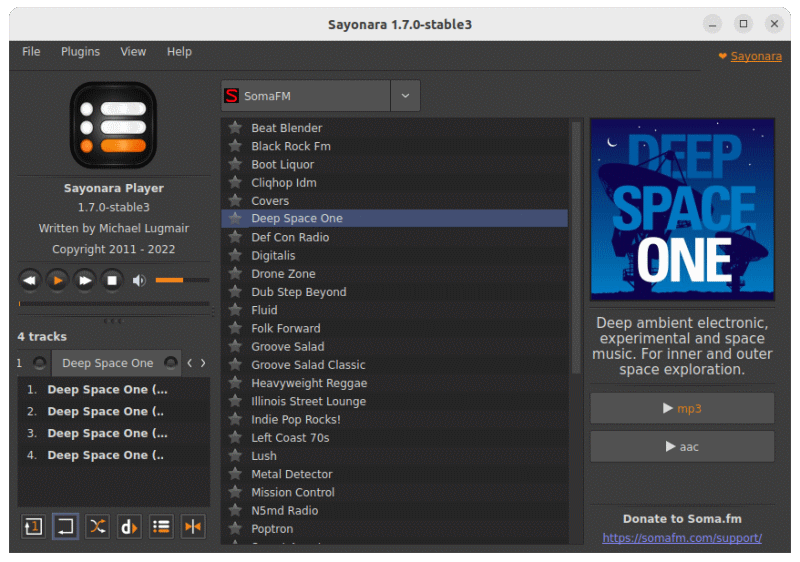Select the Mission Control station name

pos(293,492)
